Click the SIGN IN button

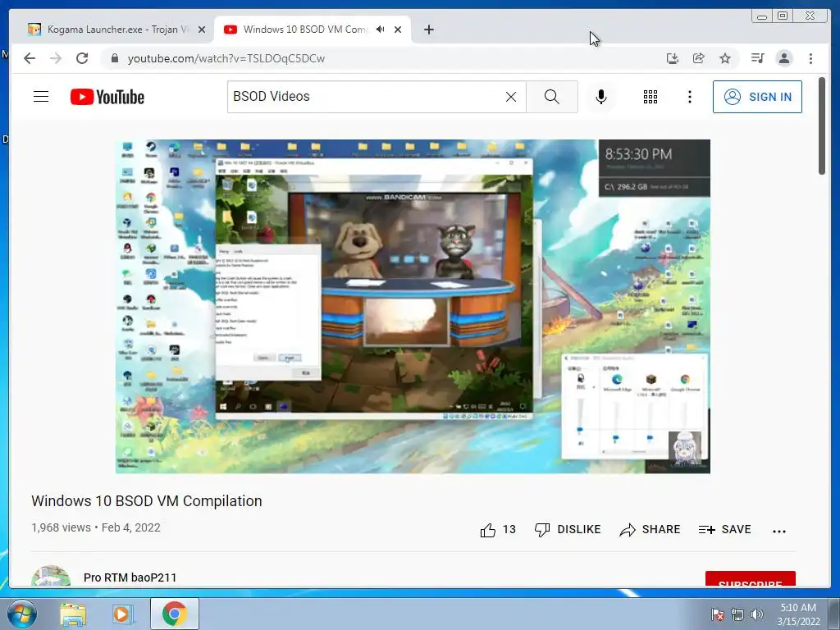click(757, 97)
